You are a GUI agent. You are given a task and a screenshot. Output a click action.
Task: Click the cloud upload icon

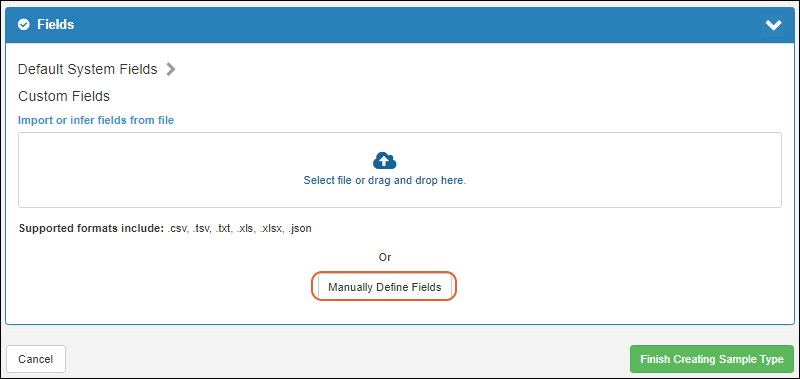click(x=385, y=161)
